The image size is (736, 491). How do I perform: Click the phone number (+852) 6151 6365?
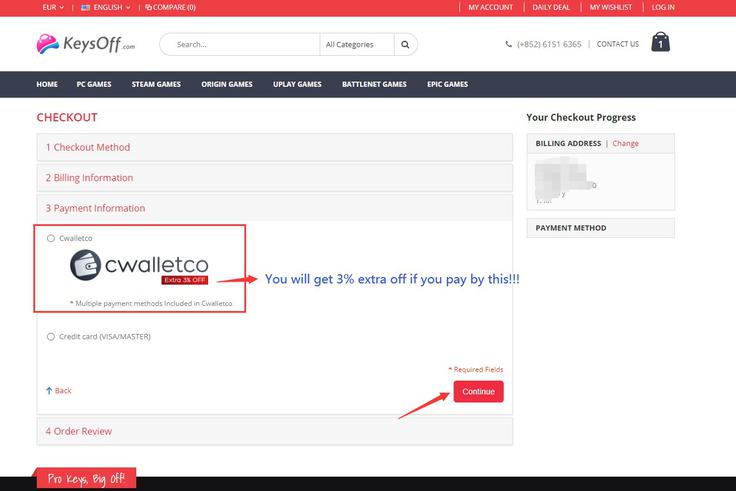click(x=549, y=44)
